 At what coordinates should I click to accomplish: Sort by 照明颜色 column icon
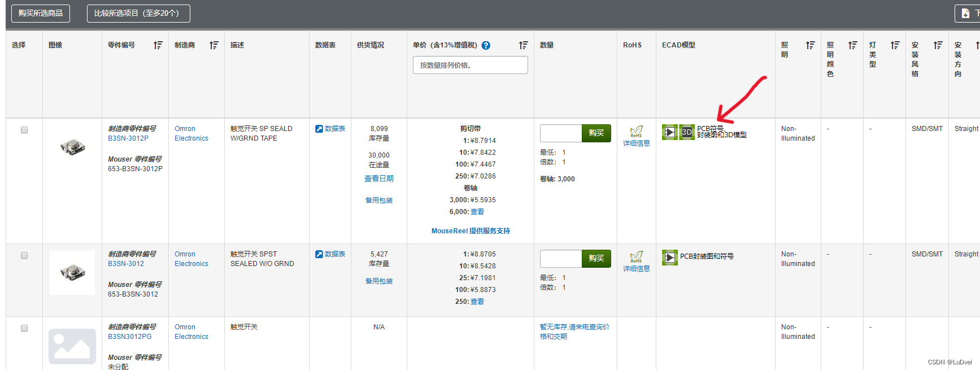pos(853,45)
